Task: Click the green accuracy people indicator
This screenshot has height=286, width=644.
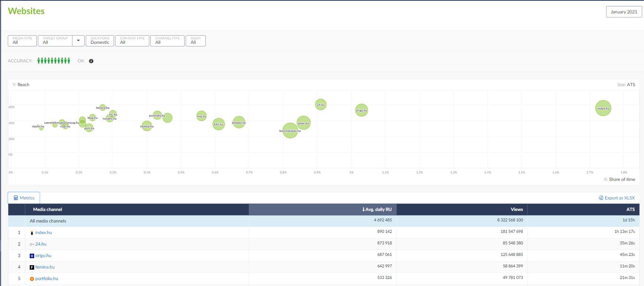Action: point(53,61)
